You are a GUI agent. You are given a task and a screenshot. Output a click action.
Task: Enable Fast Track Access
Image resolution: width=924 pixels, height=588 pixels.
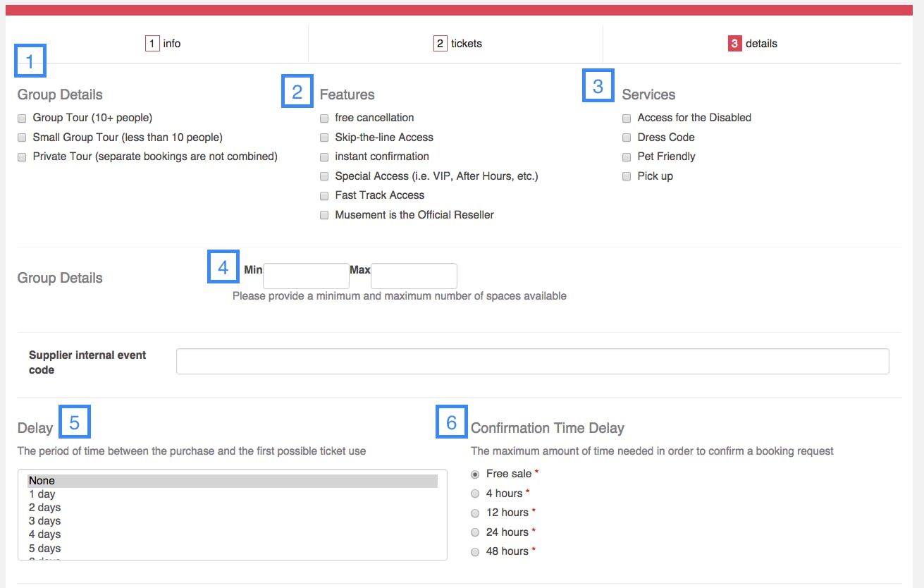coord(324,196)
